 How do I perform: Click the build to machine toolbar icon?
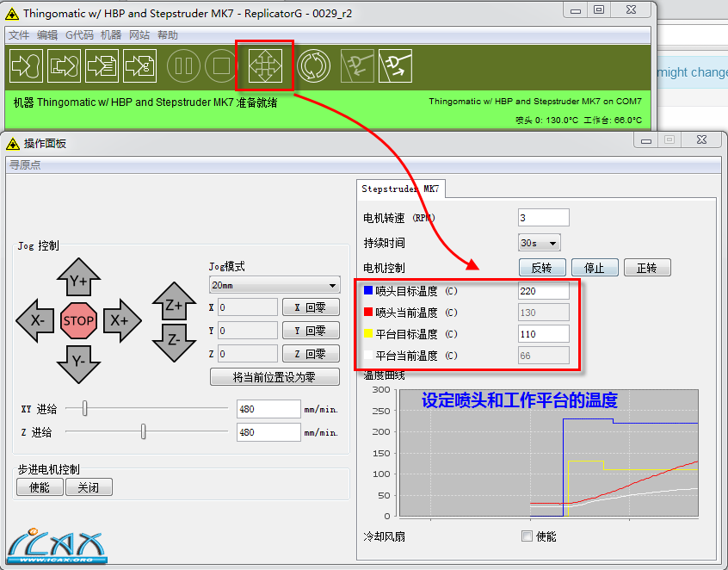26,66
